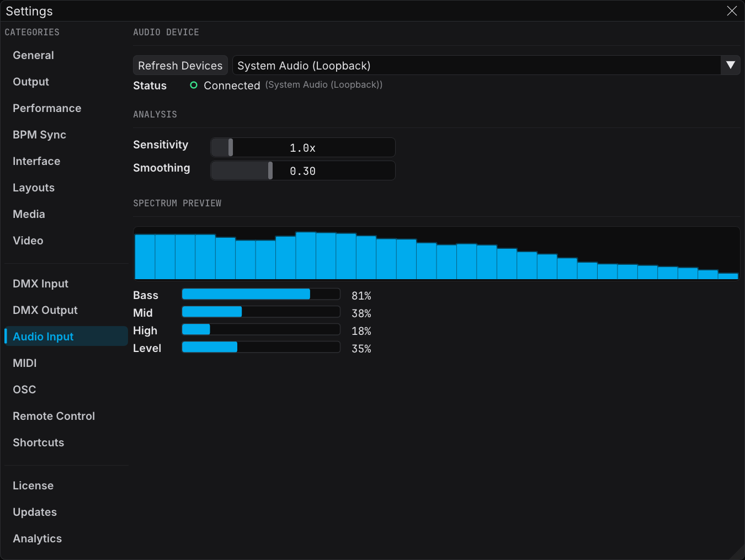Click the spectrum preview graph
Viewport: 745px width, 560px height.
[437, 253]
